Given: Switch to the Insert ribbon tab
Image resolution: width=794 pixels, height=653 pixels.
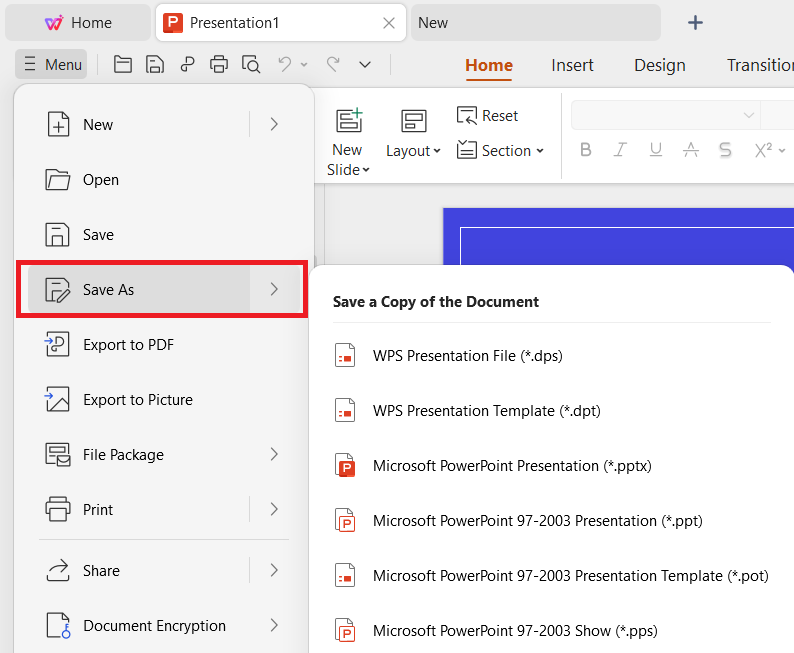Looking at the screenshot, I should tap(572, 65).
